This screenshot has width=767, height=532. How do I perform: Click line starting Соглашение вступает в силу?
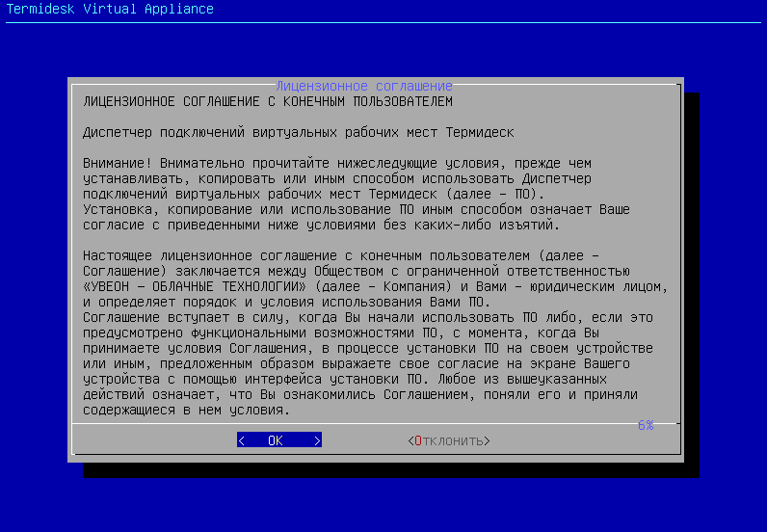click(368, 318)
